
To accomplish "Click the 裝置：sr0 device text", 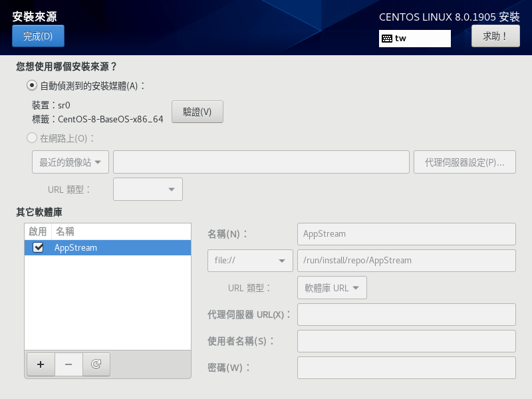I will [51, 105].
